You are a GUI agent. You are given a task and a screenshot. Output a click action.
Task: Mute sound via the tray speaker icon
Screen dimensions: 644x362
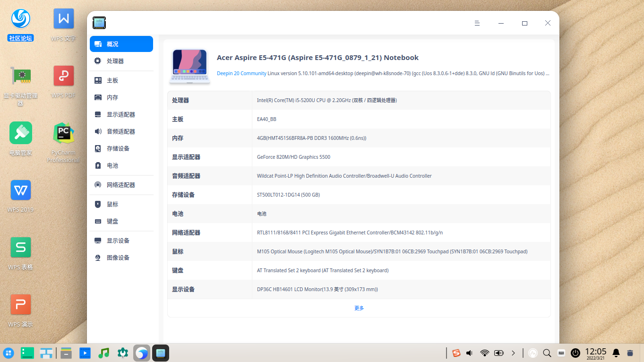(x=469, y=353)
